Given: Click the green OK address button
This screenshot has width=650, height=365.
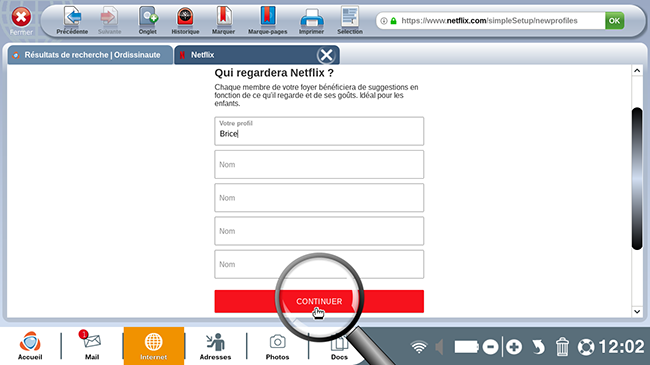Looking at the screenshot, I should click(x=614, y=21).
